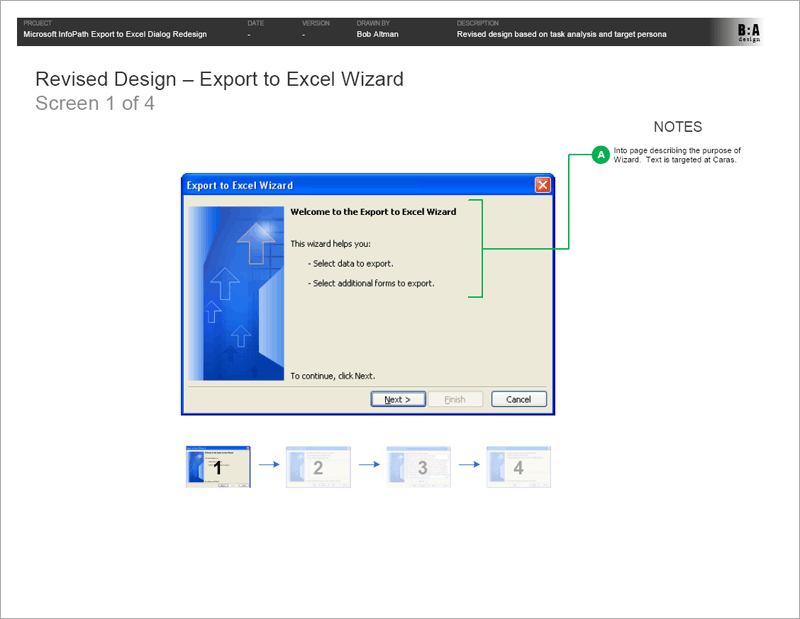
Task: Click the '- Select data to export.' line
Action: tap(351, 264)
